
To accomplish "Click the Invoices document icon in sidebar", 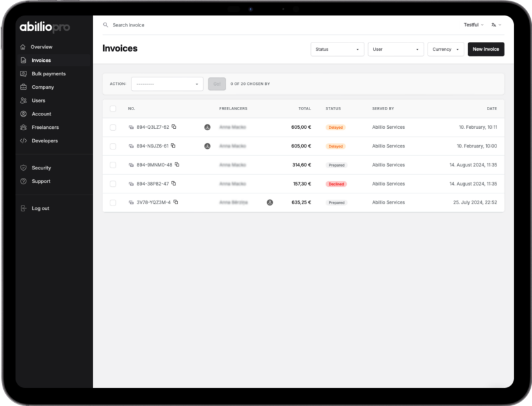I will [23, 60].
